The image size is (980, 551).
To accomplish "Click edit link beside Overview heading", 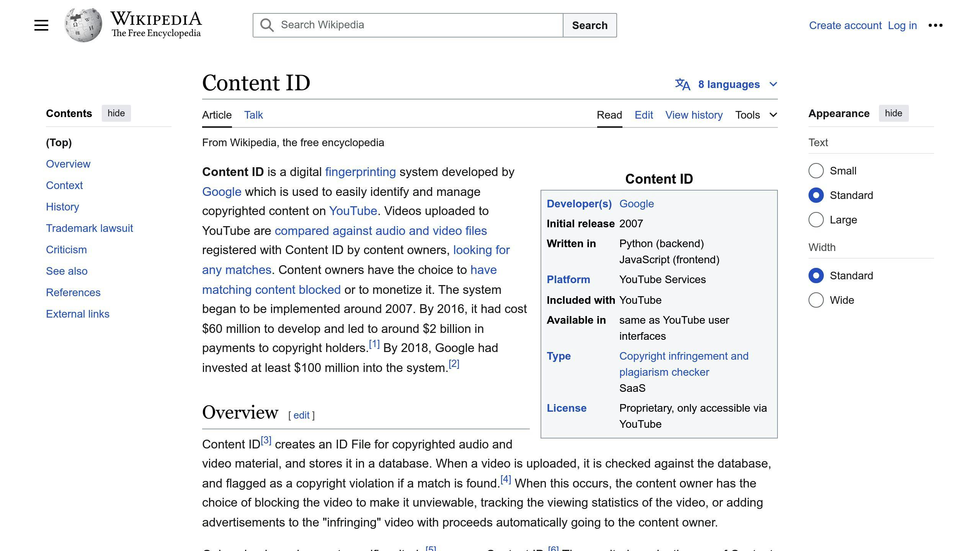I will [x=301, y=415].
